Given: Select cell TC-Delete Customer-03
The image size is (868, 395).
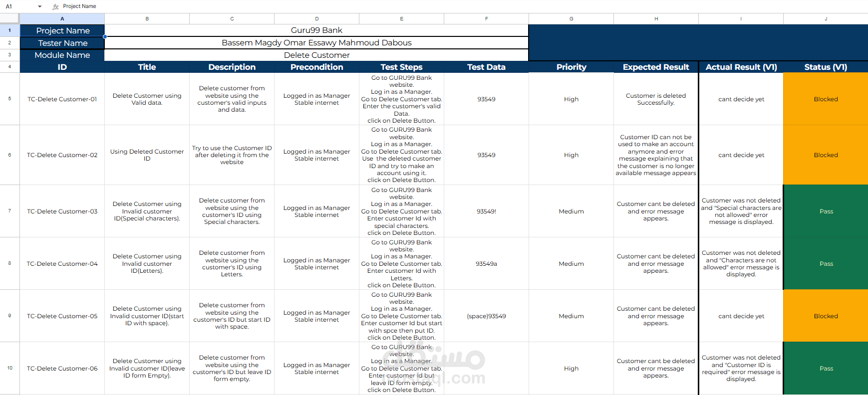Looking at the screenshot, I should [x=62, y=211].
